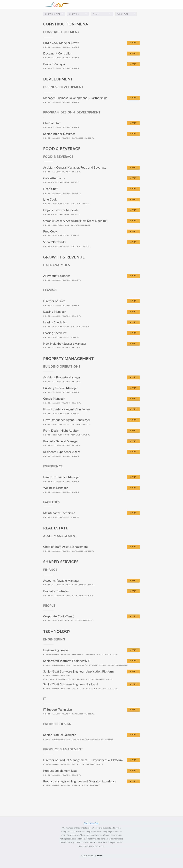Apply for Corporate Cook (Temp)
This screenshot has width=183, height=868.
(x=133, y=616)
